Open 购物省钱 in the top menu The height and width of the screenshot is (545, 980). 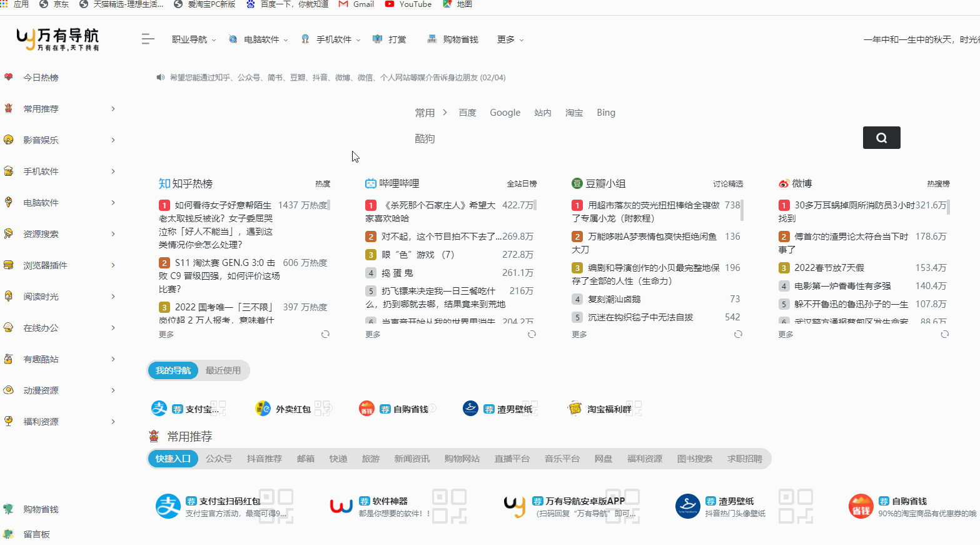click(x=453, y=39)
